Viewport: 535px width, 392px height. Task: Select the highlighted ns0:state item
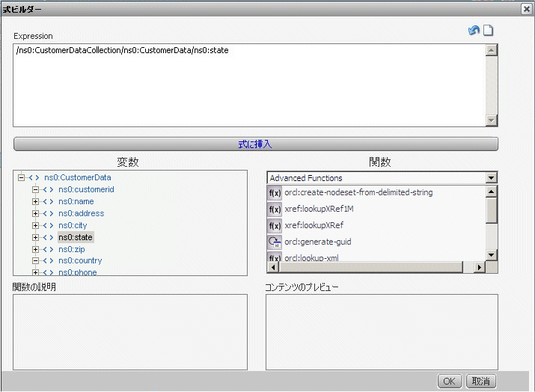76,237
